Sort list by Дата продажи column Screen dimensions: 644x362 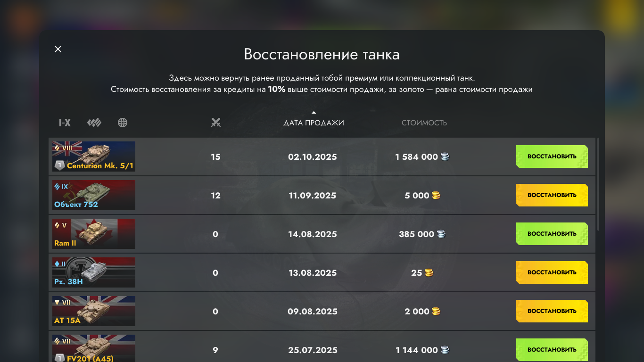click(314, 123)
